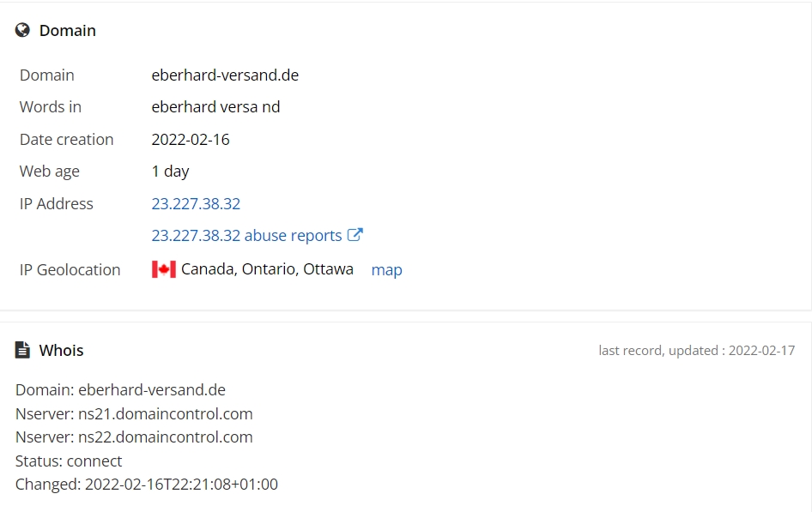The height and width of the screenshot is (512, 812).
Task: Click the ns21.domaincontrol.com nameserver line
Action: pyautogui.click(x=134, y=413)
